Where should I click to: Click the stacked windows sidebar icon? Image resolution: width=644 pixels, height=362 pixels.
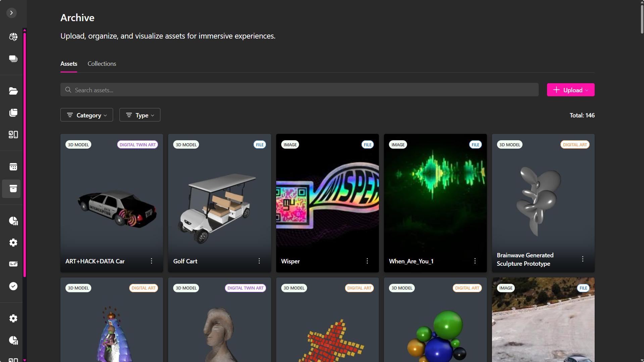click(13, 59)
